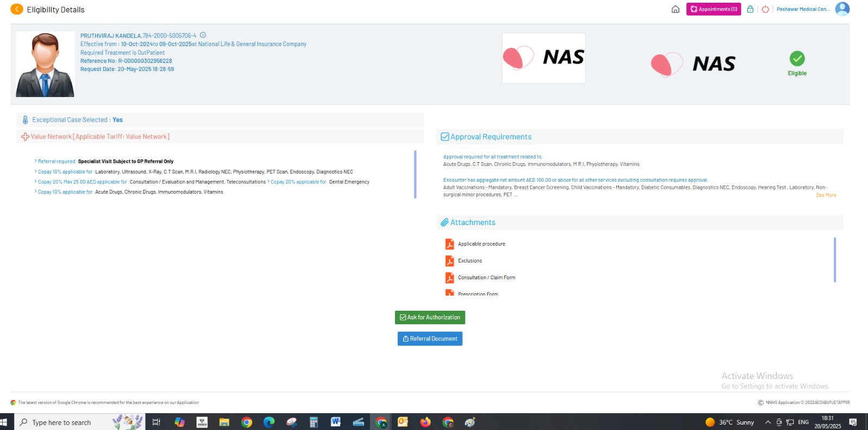Click See More under Approval Requirements
The height and width of the screenshot is (430, 868).
coord(826,195)
